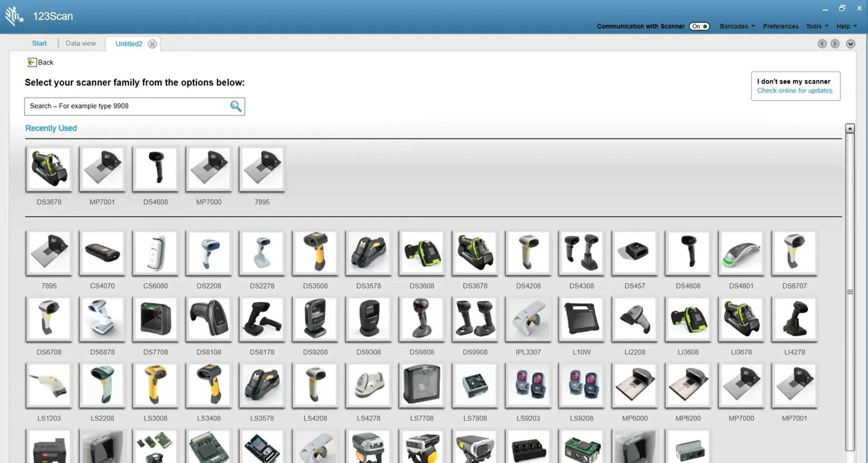
Task: Open Preferences
Action: [781, 26]
